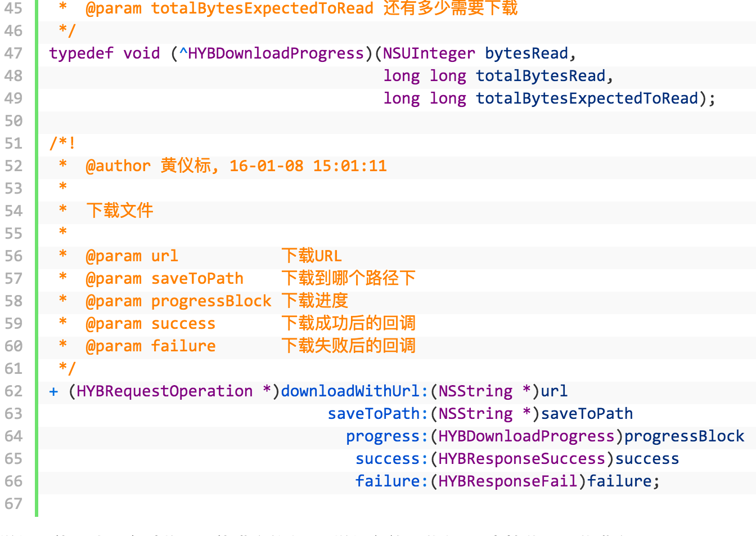Image resolution: width=756 pixels, height=536 pixels.
Task: Click line number 62 in the gutter
Action: pos(13,391)
